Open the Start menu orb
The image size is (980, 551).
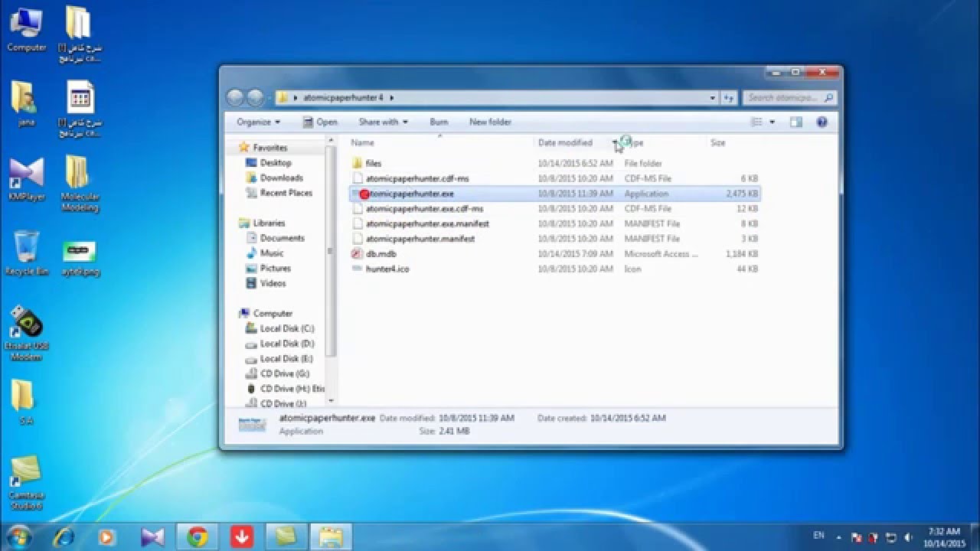coord(18,536)
